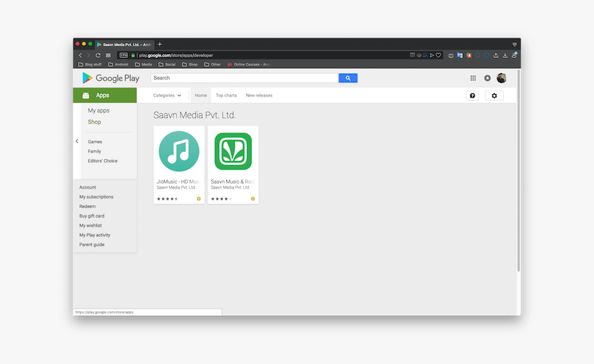Open the Android bookmarks folder
Screen dimensions: 594x364
tap(118, 64)
